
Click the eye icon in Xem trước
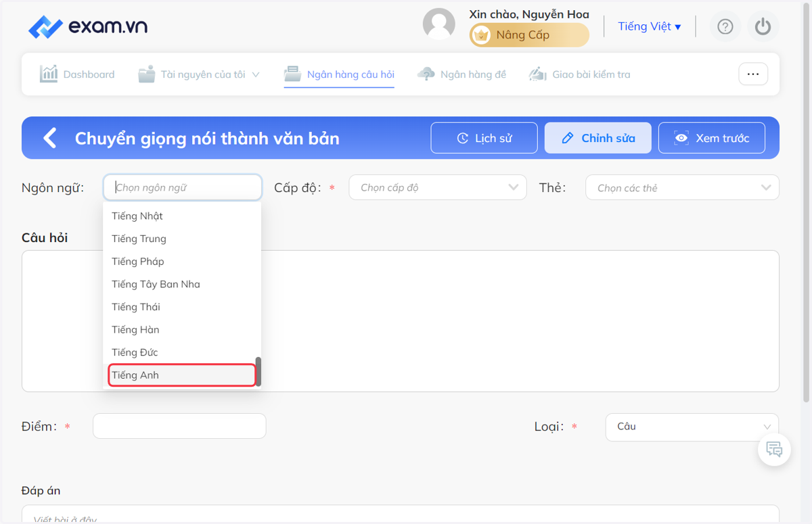click(681, 138)
